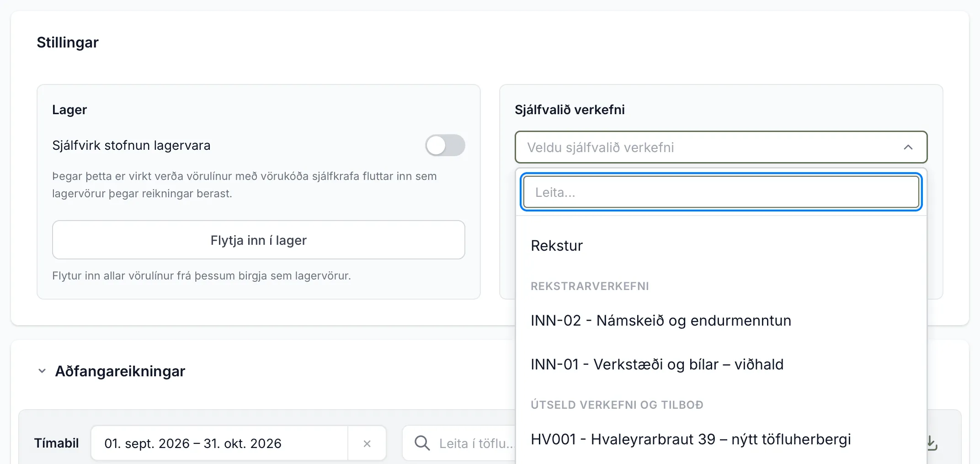Select the Rekstur option
The width and height of the screenshot is (980, 464).
coord(721,246)
